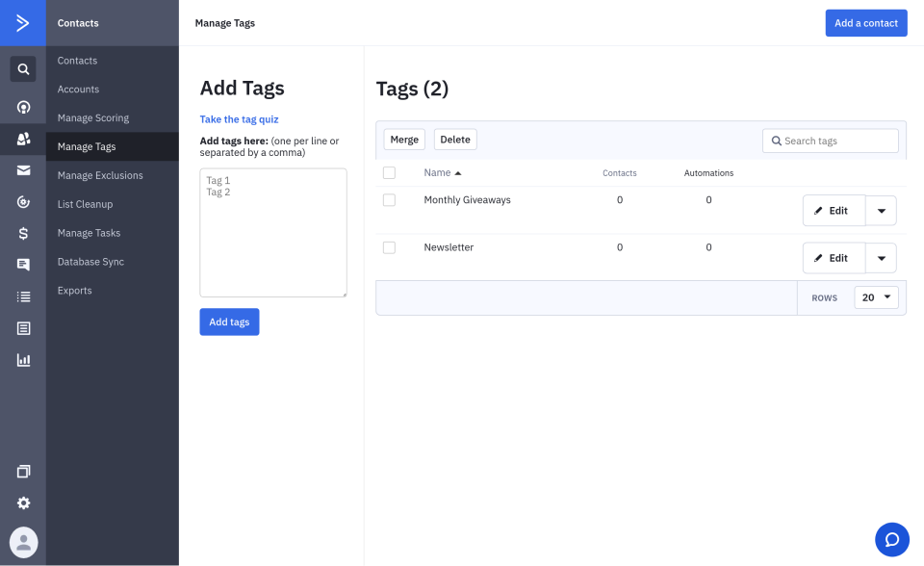Viewport: 924px width, 566px height.
Task: Expand the Newsletter edit dropdown arrow
Action: (881, 258)
